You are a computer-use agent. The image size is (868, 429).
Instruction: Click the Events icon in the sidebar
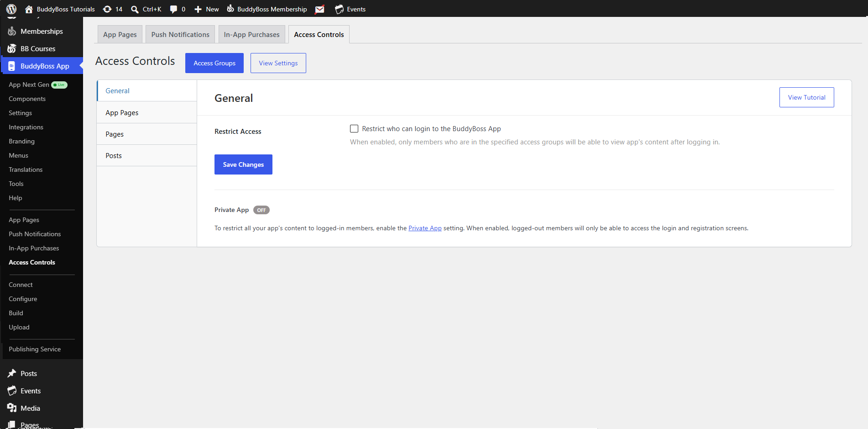tap(12, 391)
